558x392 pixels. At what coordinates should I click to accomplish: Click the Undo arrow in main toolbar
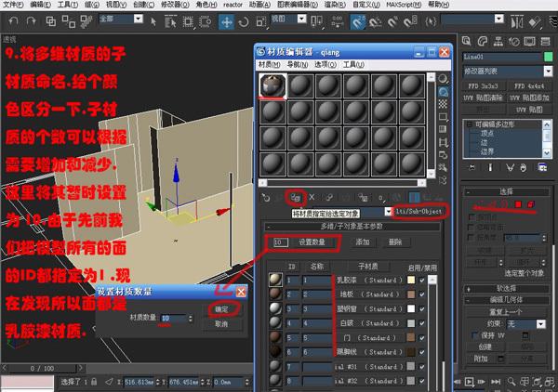(14, 21)
